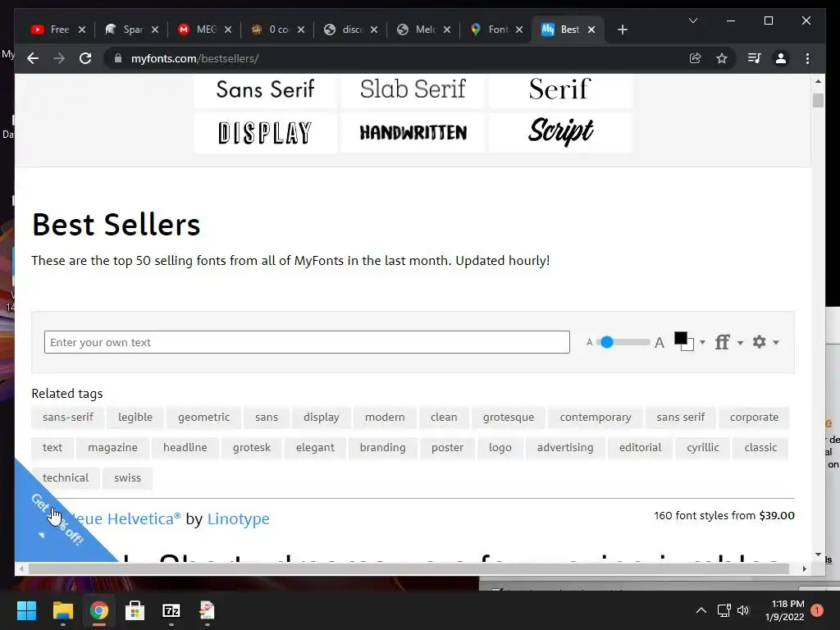Expand the color swatch dropdown arrow
This screenshot has width=840, height=630.
(702, 342)
